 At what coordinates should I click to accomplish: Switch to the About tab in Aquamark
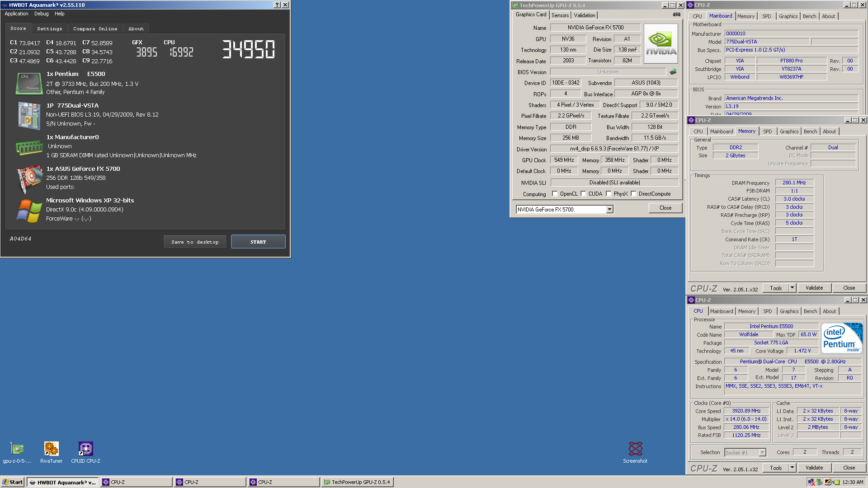point(136,28)
